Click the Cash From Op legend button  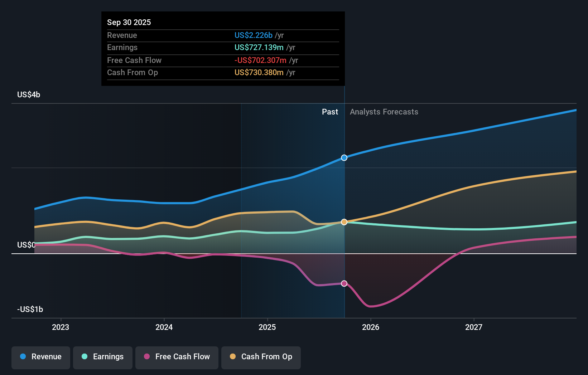pos(261,357)
